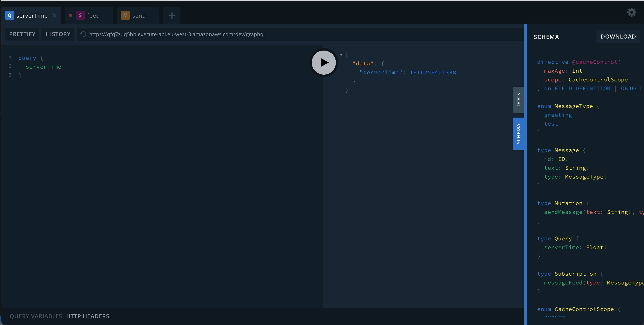
Task: Switch to the feed tab
Action: (x=89, y=15)
